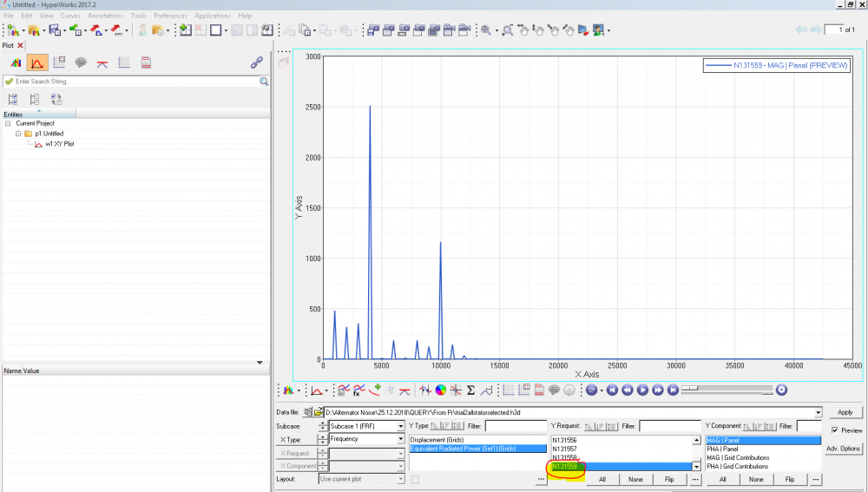Image resolution: width=868 pixels, height=492 pixels.
Task: Click the Save Session icon in the top toolbar
Action: click(54, 30)
